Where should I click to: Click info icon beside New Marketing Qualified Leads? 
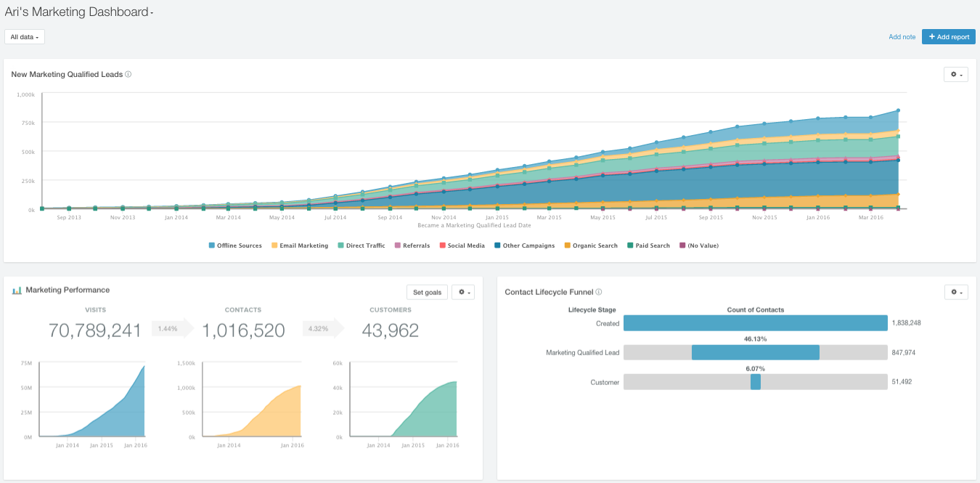128,74
